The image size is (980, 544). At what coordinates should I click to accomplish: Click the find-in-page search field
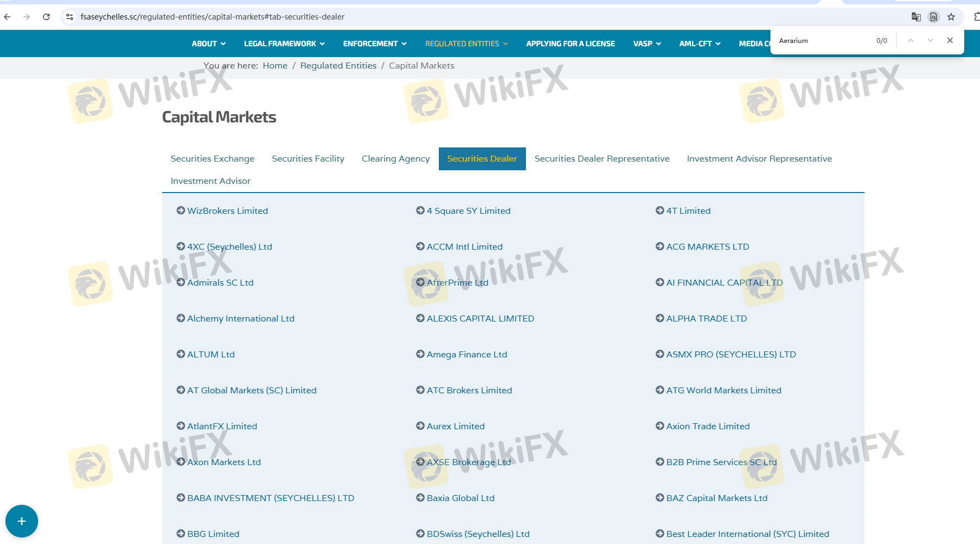point(822,41)
